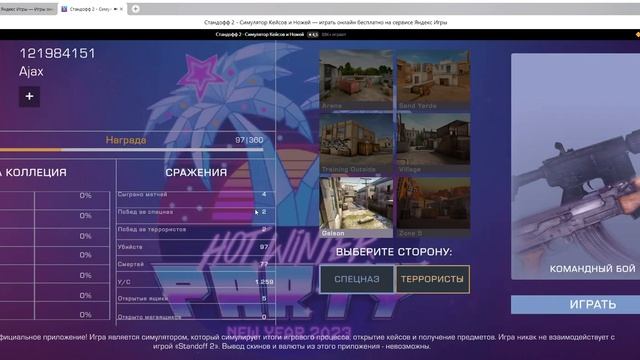Click the ИГРАТЬ button
Viewport: 640px width, 360px height.
coord(576,304)
